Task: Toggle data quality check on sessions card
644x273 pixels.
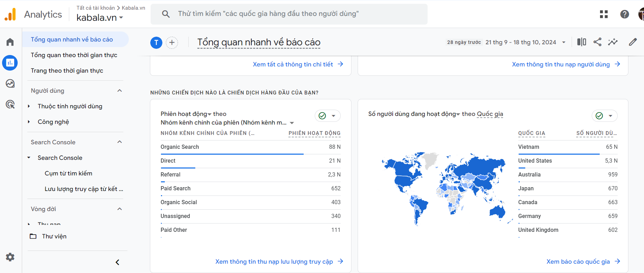Action: point(328,116)
